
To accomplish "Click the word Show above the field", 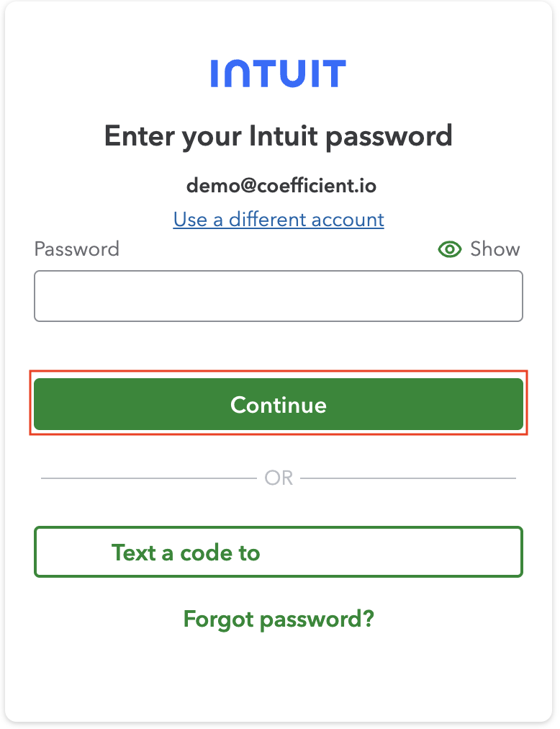I will click(x=494, y=249).
